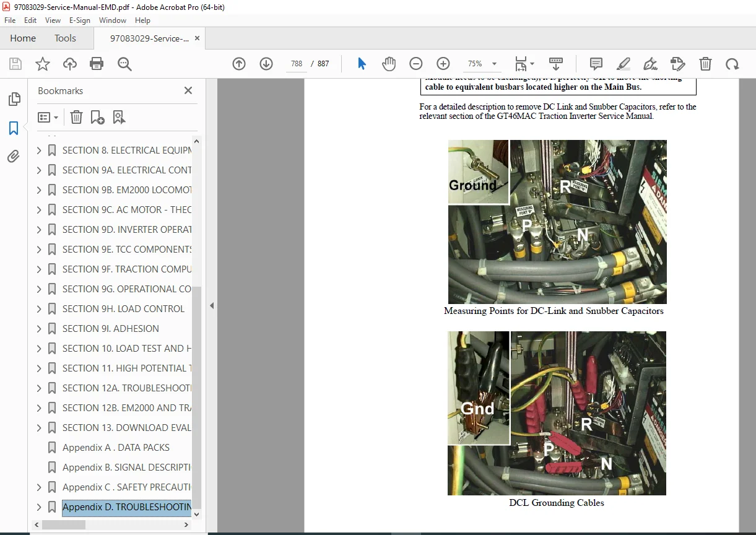Expand Appendix C bookmark chevron
756x535 pixels.
39,487
